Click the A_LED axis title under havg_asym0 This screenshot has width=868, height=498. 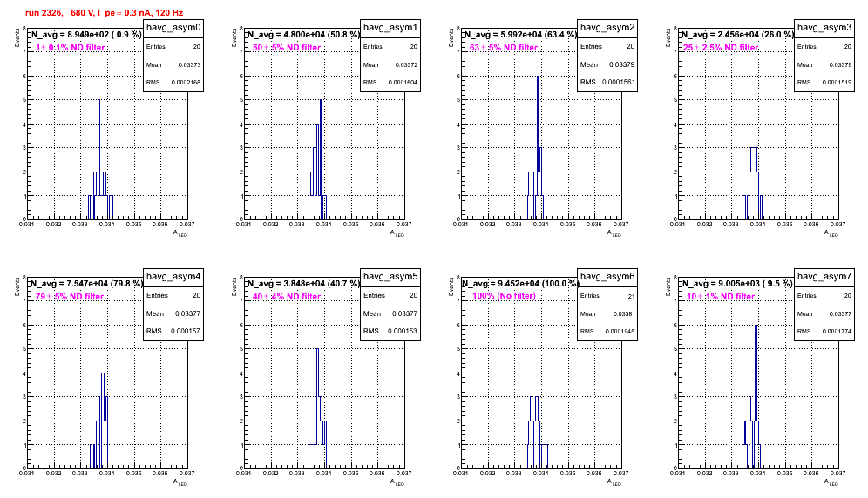pyautogui.click(x=180, y=233)
